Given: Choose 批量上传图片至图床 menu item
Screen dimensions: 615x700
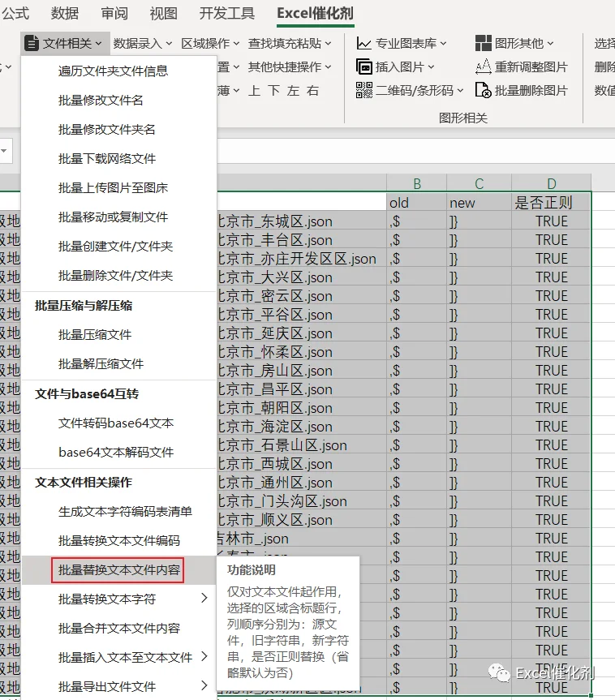Looking at the screenshot, I should [x=118, y=188].
